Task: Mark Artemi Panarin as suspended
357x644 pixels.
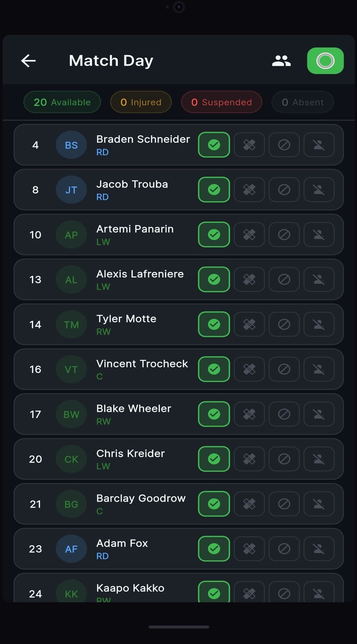Action: click(284, 234)
